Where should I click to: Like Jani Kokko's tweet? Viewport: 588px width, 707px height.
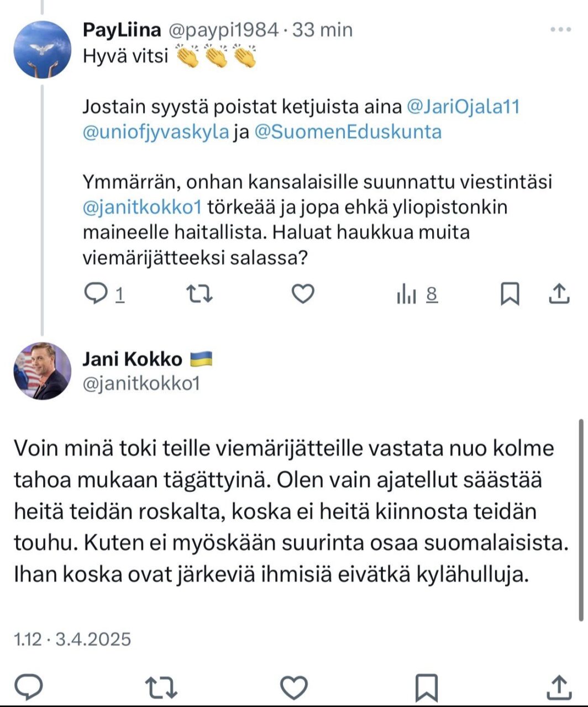[294, 687]
